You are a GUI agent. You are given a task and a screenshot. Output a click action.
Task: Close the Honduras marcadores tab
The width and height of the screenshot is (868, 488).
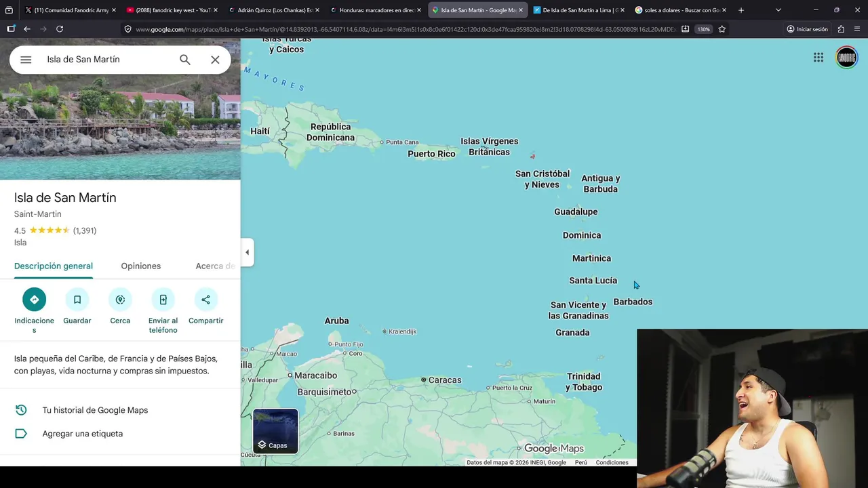419,10
